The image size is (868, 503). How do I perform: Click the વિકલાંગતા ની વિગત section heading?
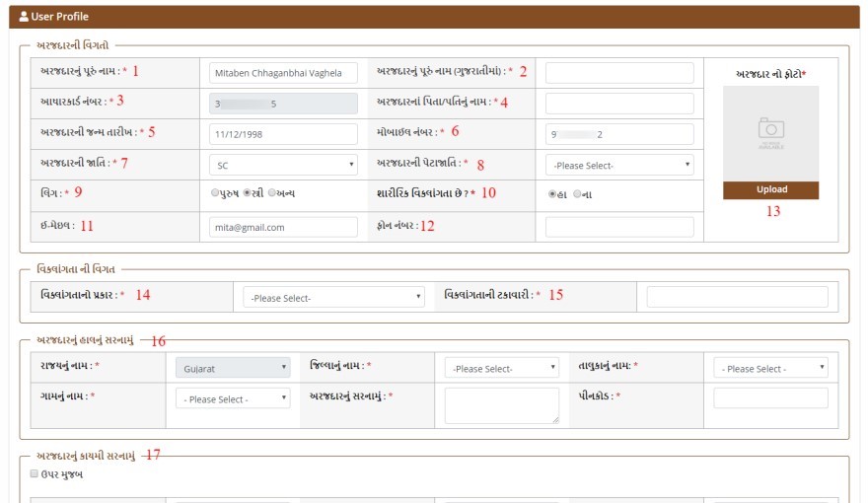(x=76, y=269)
